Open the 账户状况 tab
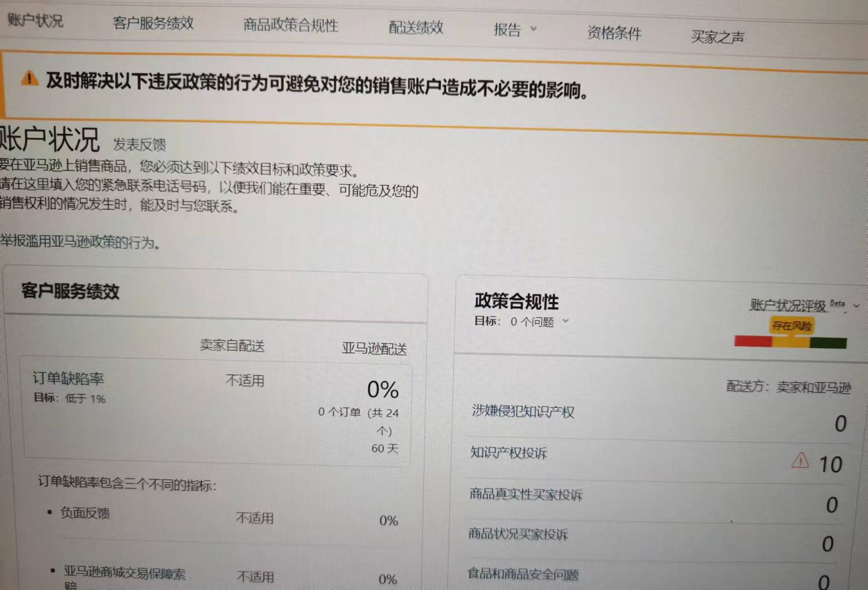This screenshot has height=590, width=868. (35, 20)
